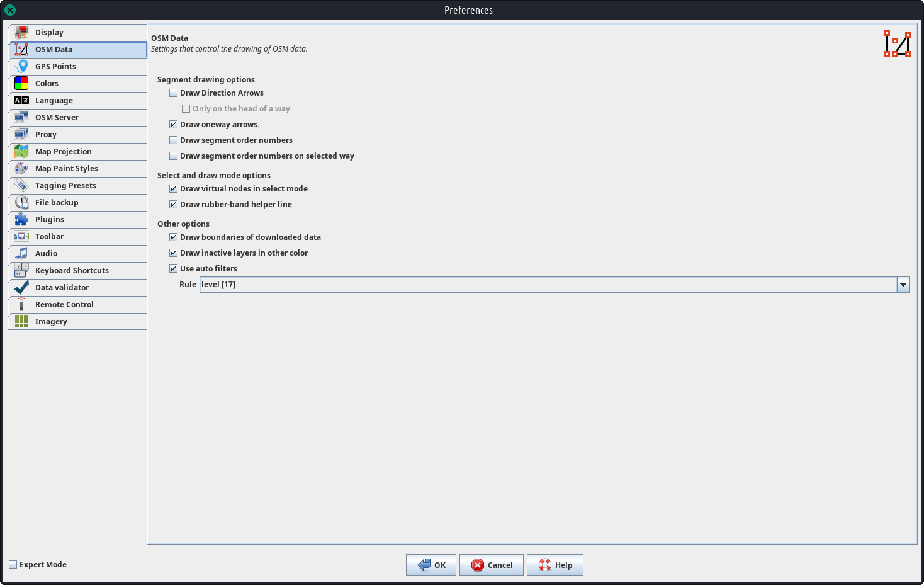Viewport: 924px width, 585px height.
Task: Click the Audio music note icon
Action: click(21, 253)
